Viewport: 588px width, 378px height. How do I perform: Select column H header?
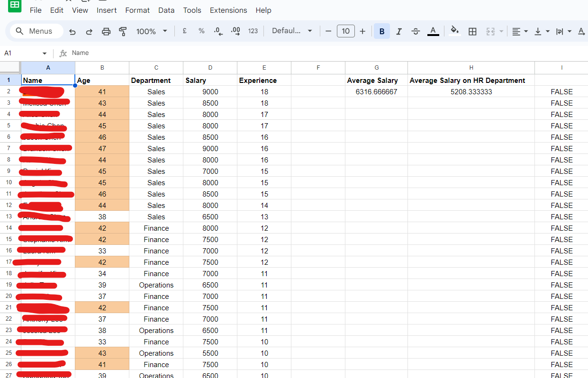(x=471, y=68)
